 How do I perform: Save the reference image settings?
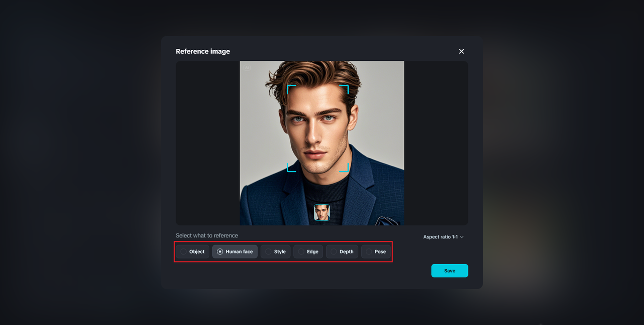point(450,271)
